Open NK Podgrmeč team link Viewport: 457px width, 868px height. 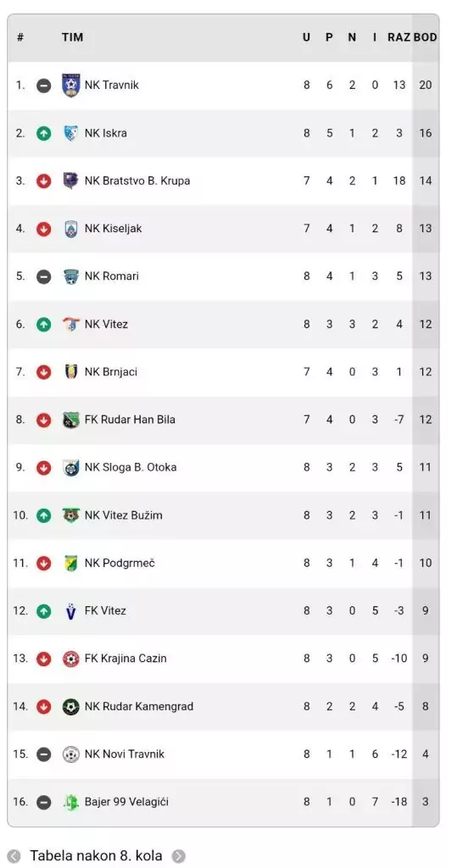click(120, 563)
